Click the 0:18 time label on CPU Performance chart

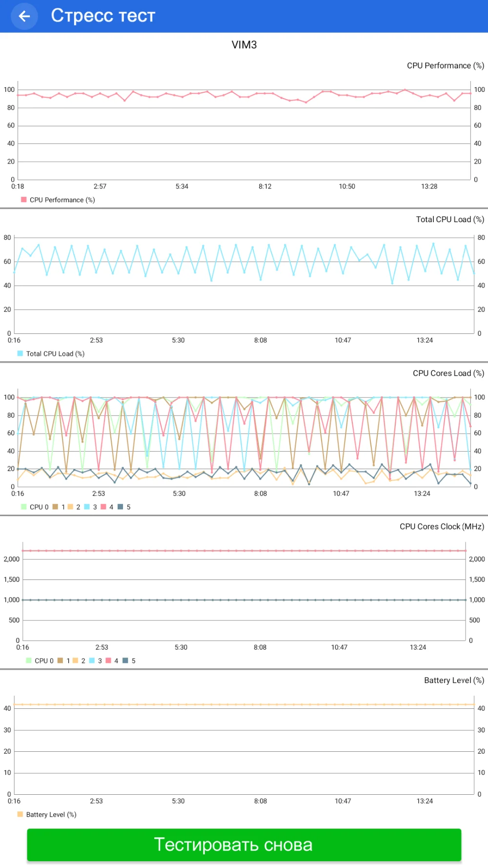[18, 186]
